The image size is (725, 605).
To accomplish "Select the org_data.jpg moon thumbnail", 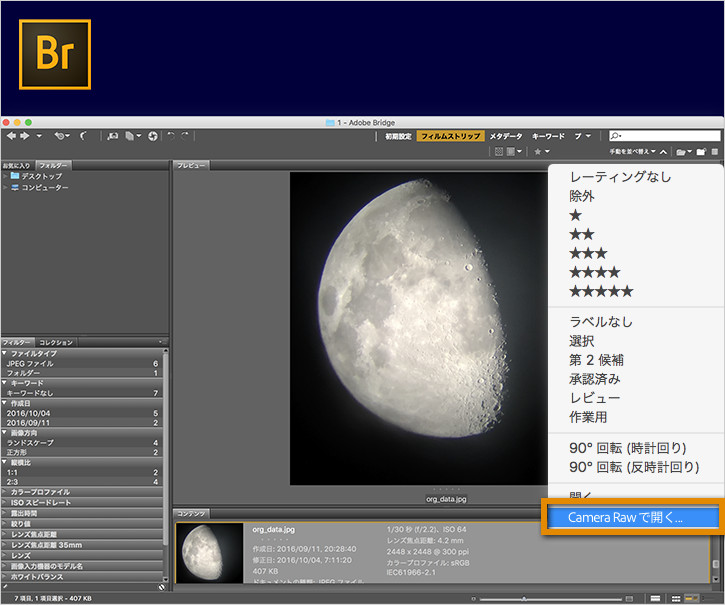I will 209,553.
